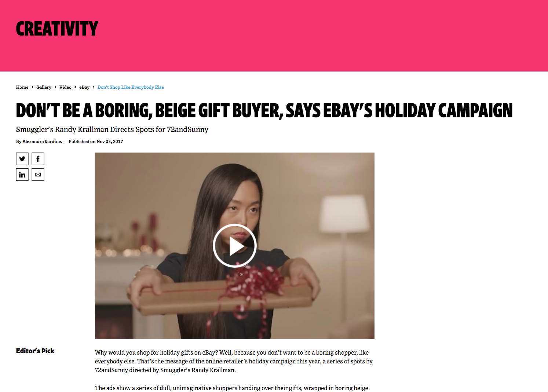Open the Creativity logo homepage
The image size is (548, 392).
click(x=57, y=29)
